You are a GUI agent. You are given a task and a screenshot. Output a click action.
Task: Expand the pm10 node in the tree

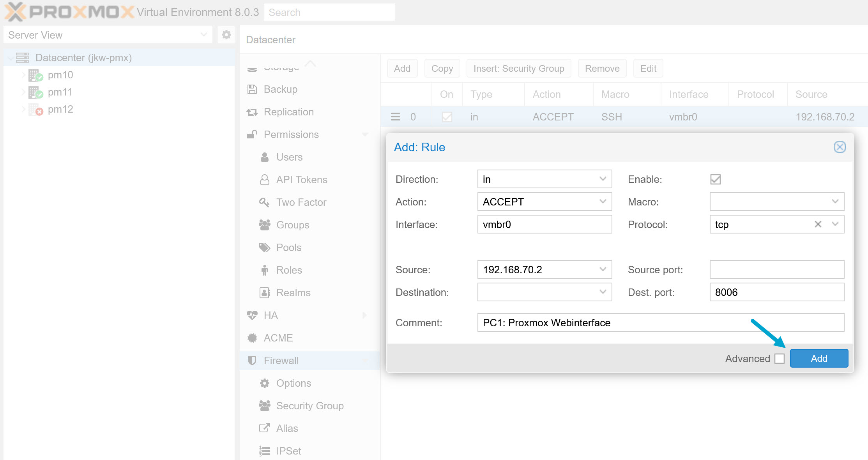pyautogui.click(x=23, y=75)
